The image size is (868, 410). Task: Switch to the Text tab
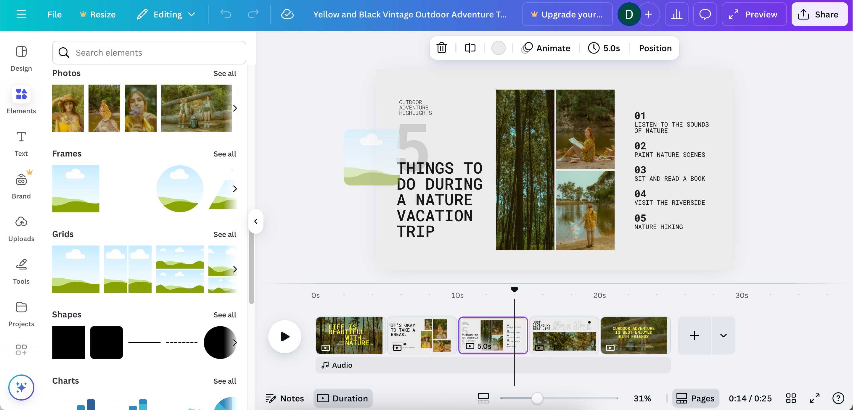(21, 144)
